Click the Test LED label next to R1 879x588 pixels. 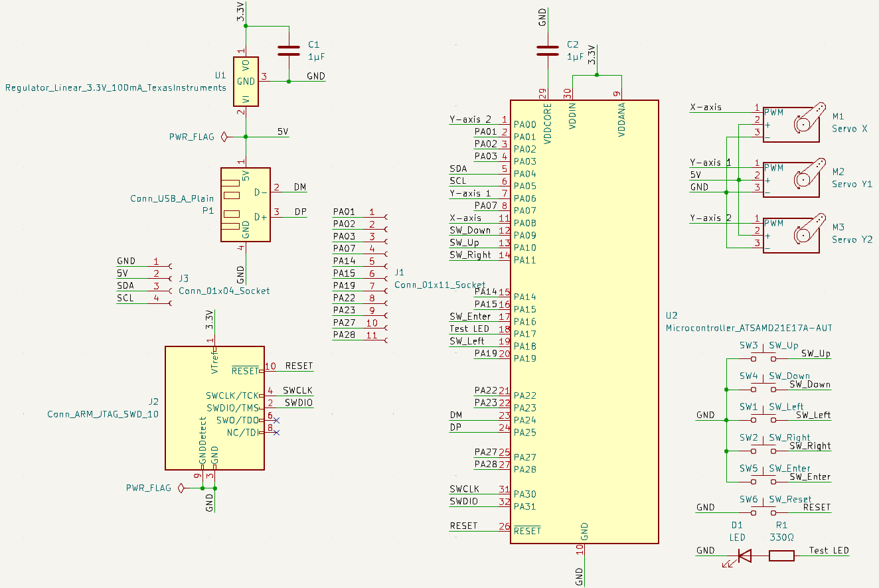click(829, 550)
